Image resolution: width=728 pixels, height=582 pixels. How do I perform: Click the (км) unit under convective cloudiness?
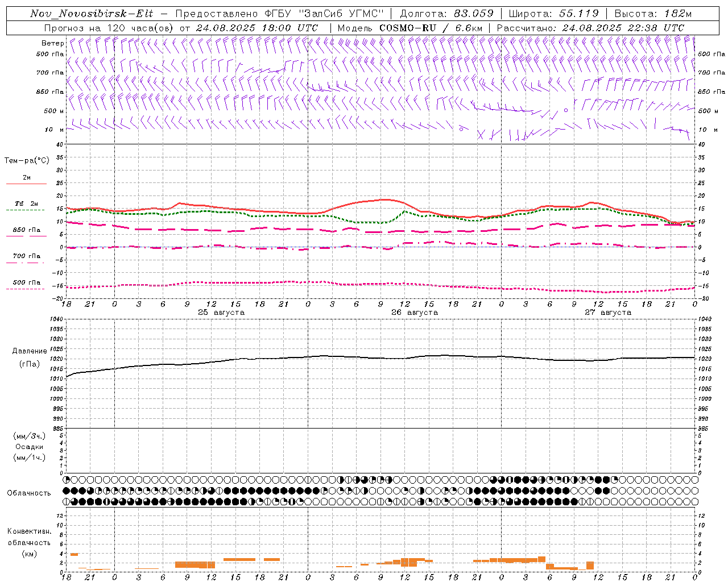[29, 554]
